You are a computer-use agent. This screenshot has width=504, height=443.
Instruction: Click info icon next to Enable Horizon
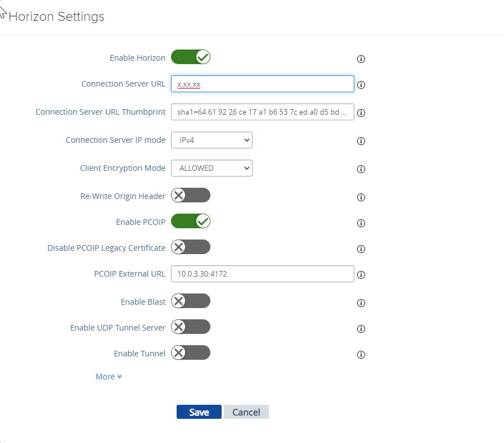(361, 59)
